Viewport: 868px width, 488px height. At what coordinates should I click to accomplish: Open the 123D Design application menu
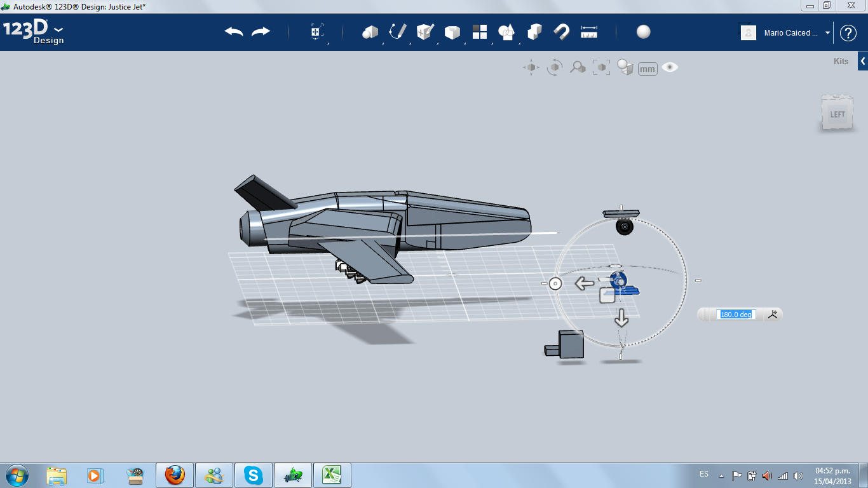coord(34,32)
